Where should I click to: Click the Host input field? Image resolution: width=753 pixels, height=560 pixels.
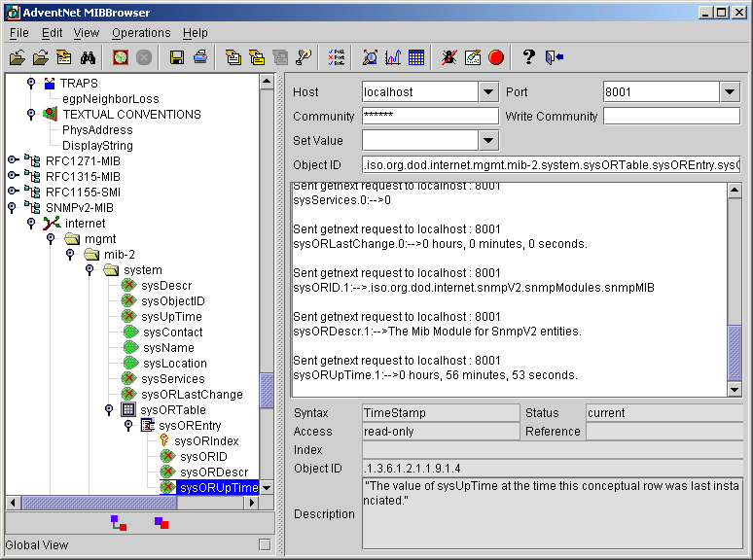click(x=420, y=91)
